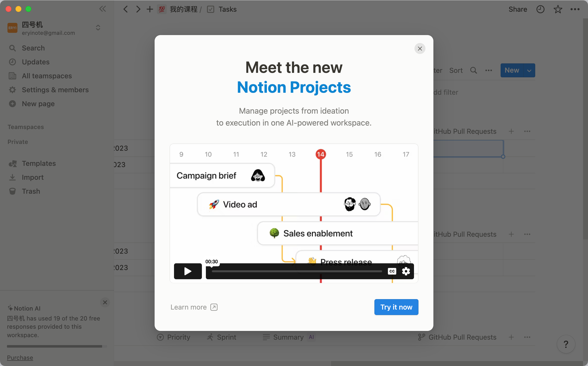This screenshot has width=588, height=366.
Task: Expand the New button dropdown arrow
Action: pyautogui.click(x=529, y=70)
